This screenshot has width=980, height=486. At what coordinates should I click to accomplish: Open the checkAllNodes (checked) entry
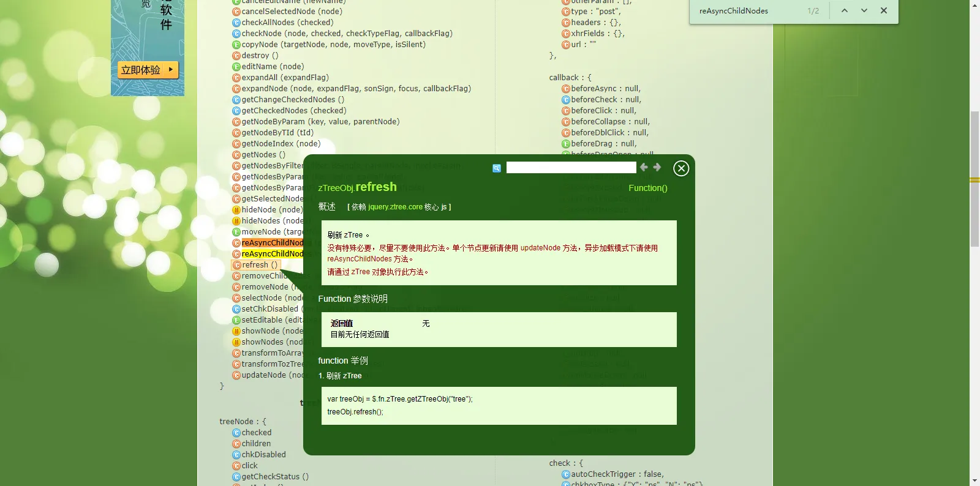pos(287,23)
